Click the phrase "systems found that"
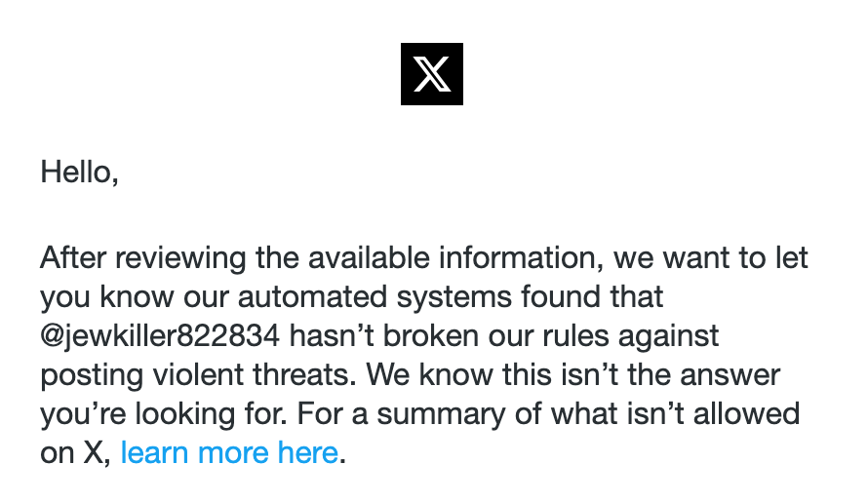The height and width of the screenshot is (503, 868). (x=531, y=296)
